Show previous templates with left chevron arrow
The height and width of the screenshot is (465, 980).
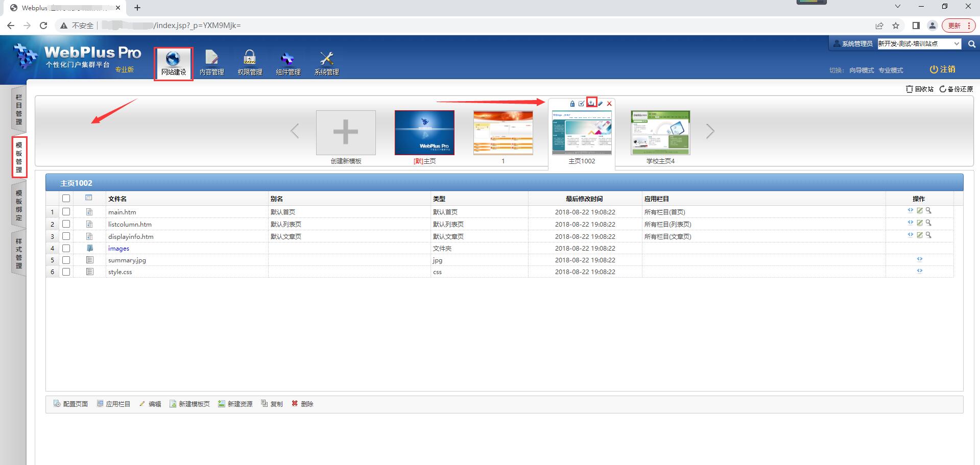[x=295, y=131]
